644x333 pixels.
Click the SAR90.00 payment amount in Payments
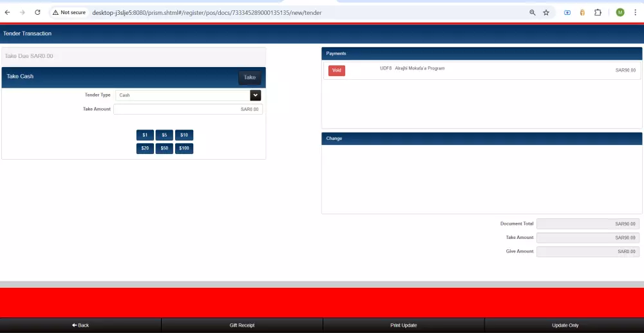click(x=625, y=71)
